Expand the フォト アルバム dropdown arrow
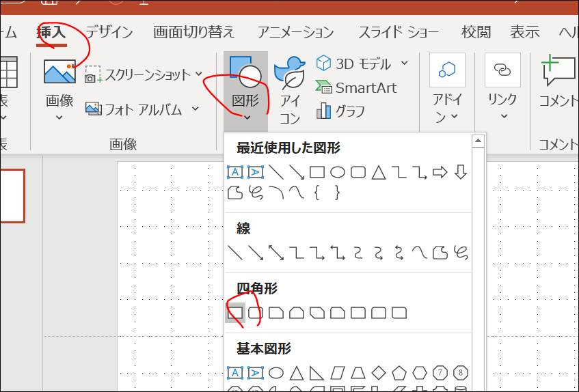 196,109
